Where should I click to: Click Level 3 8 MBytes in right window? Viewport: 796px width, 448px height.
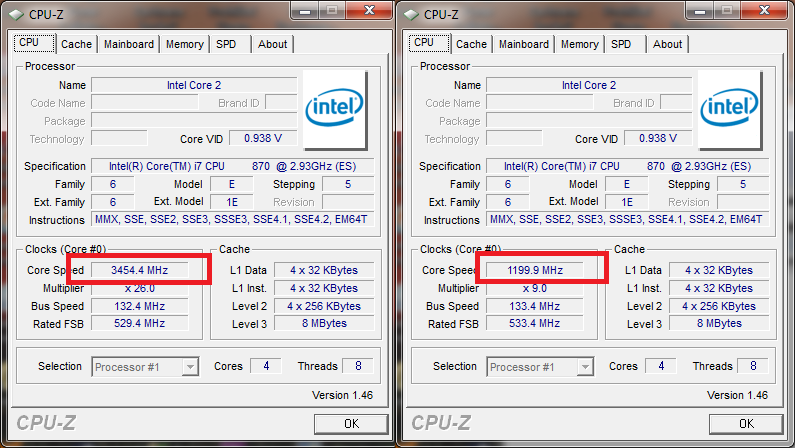tap(719, 324)
